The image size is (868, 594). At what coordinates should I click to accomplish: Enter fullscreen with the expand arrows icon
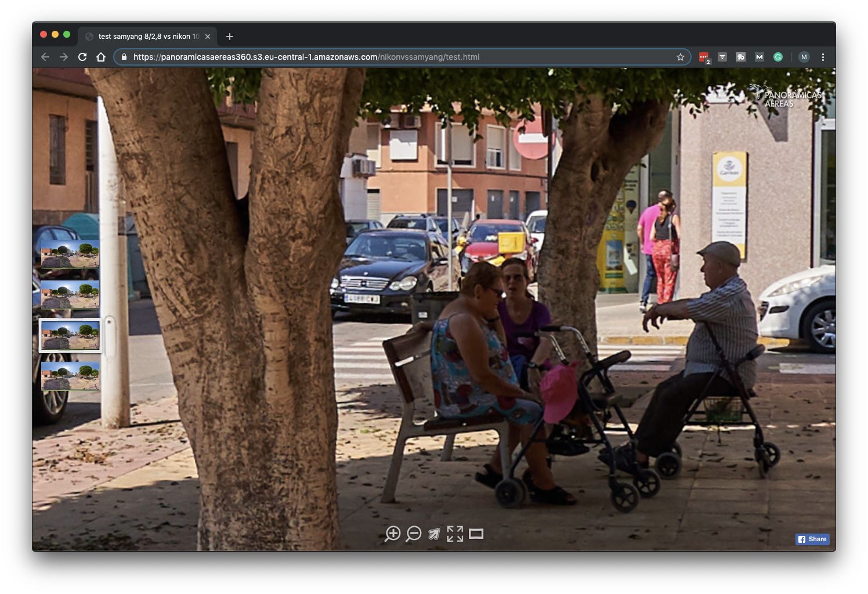pos(455,534)
